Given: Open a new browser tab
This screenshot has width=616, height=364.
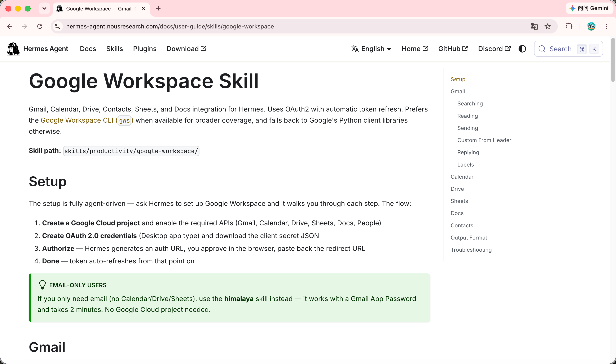Looking at the screenshot, I should (158, 8).
